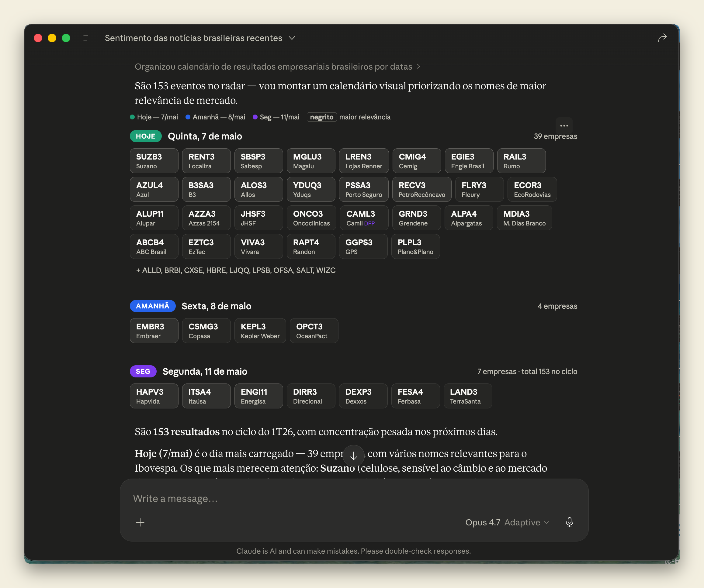Click the RAIL3 Rumo card

pyautogui.click(x=521, y=161)
